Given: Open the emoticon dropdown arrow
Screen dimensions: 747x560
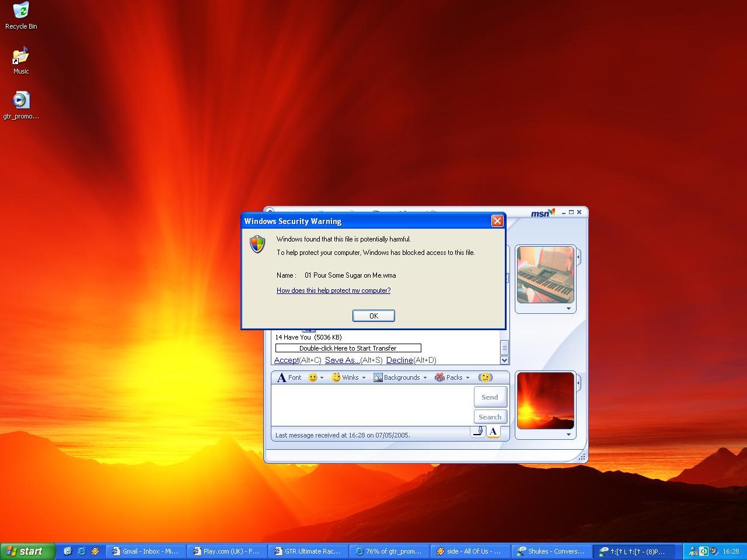Looking at the screenshot, I should [x=322, y=377].
